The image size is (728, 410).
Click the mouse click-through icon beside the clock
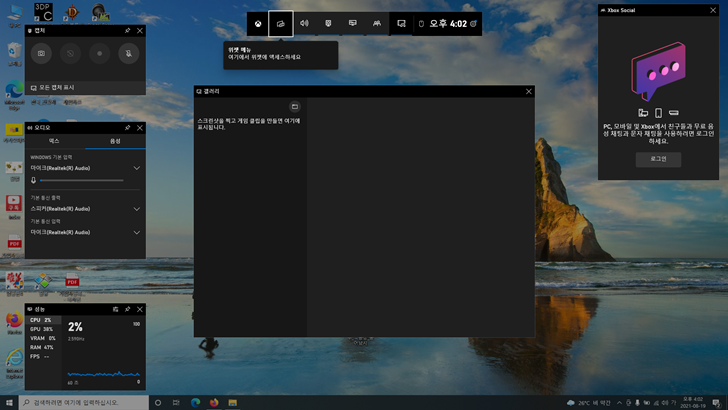coord(421,24)
